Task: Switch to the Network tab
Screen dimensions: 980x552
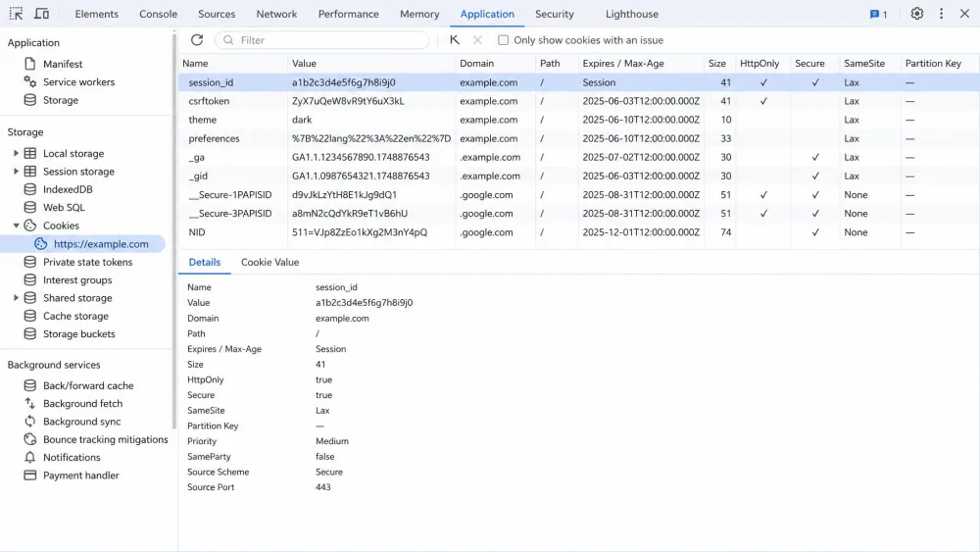Action: [x=276, y=14]
